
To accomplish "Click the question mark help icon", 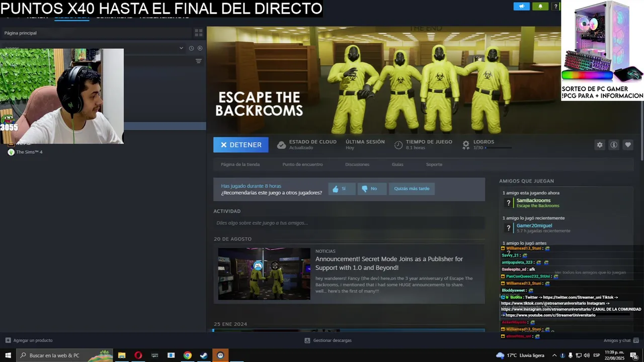I will pos(555,7).
